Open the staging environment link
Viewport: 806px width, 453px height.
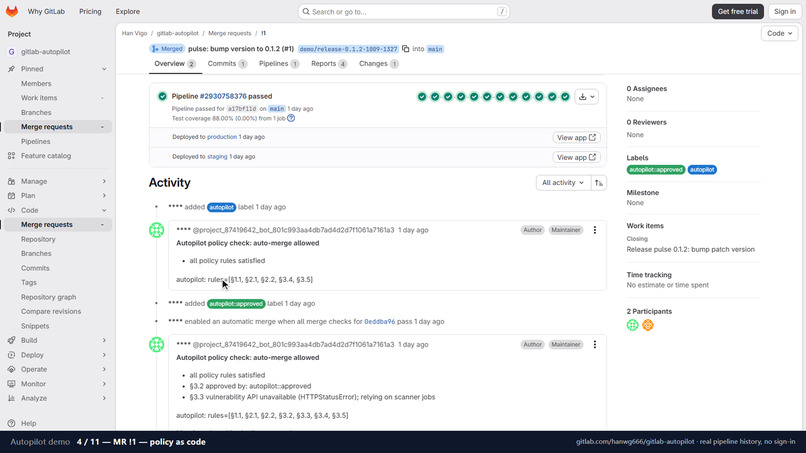[x=217, y=156]
